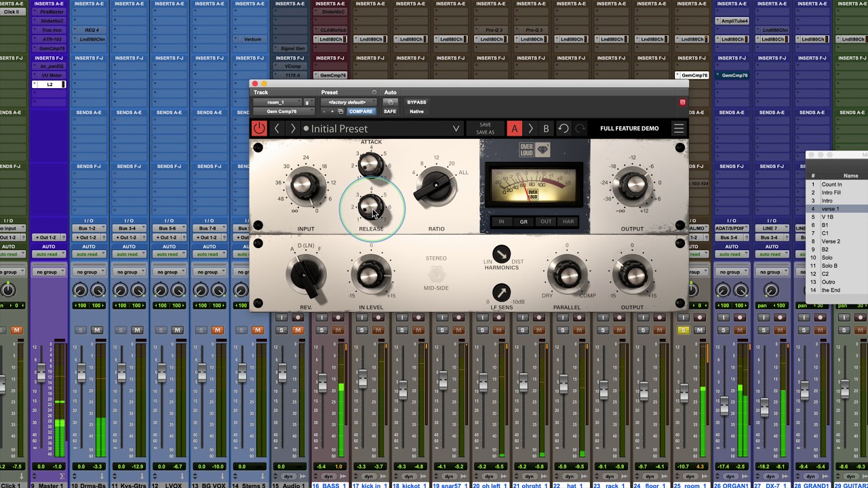The height and width of the screenshot is (488, 868).
Task: Click the preset plus button
Action: pos(332,111)
